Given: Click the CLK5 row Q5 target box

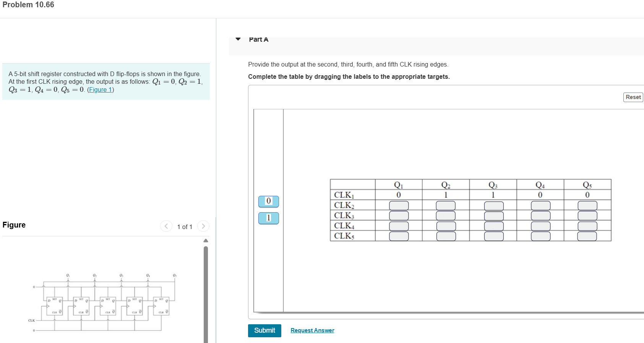Looking at the screenshot, I should click(x=587, y=236).
